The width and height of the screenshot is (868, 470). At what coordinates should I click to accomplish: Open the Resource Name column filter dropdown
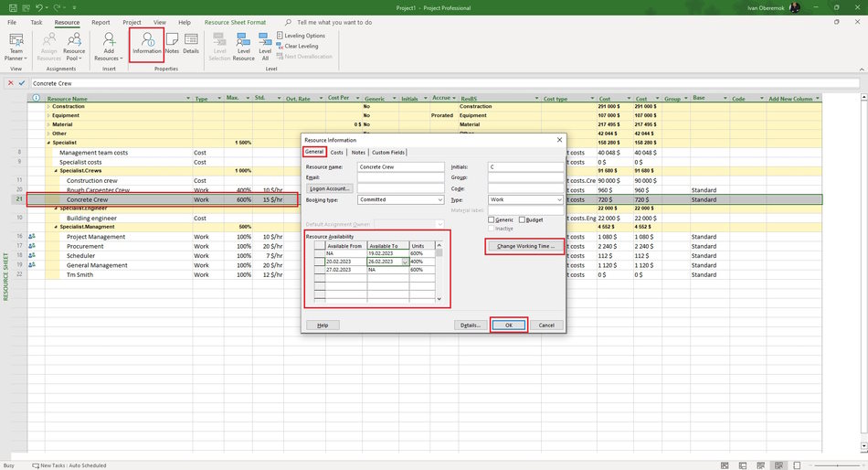[x=188, y=99]
